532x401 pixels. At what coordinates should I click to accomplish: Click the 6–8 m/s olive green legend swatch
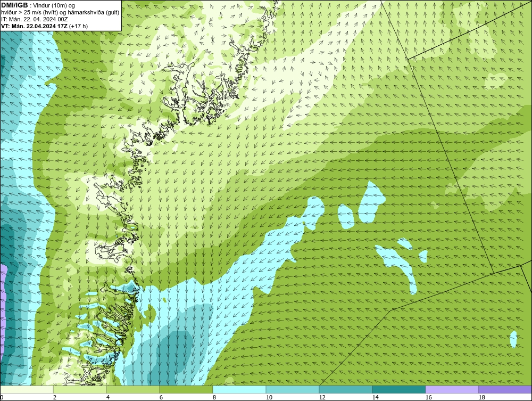pos(186,389)
